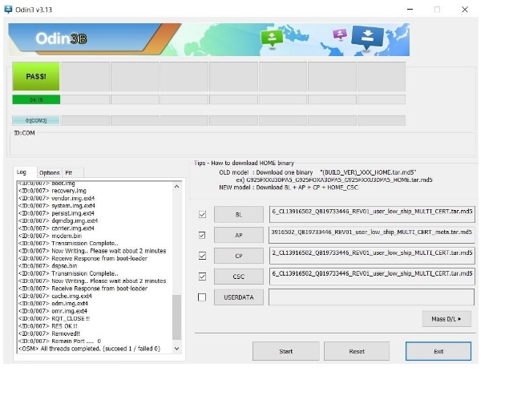Click the USERDATA file button
Image resolution: width=513 pixels, height=420 pixels.
pyautogui.click(x=239, y=297)
